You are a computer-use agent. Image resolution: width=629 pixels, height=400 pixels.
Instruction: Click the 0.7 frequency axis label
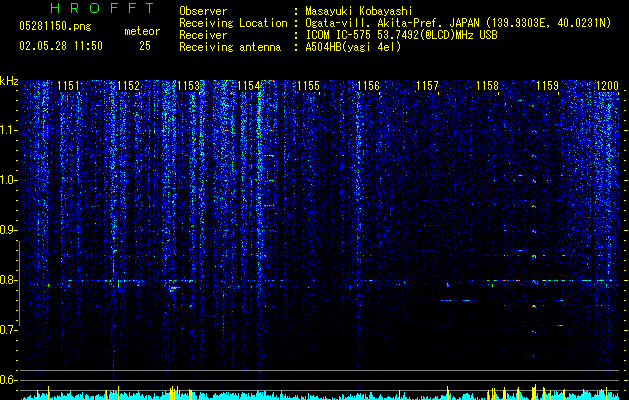[x=8, y=330]
